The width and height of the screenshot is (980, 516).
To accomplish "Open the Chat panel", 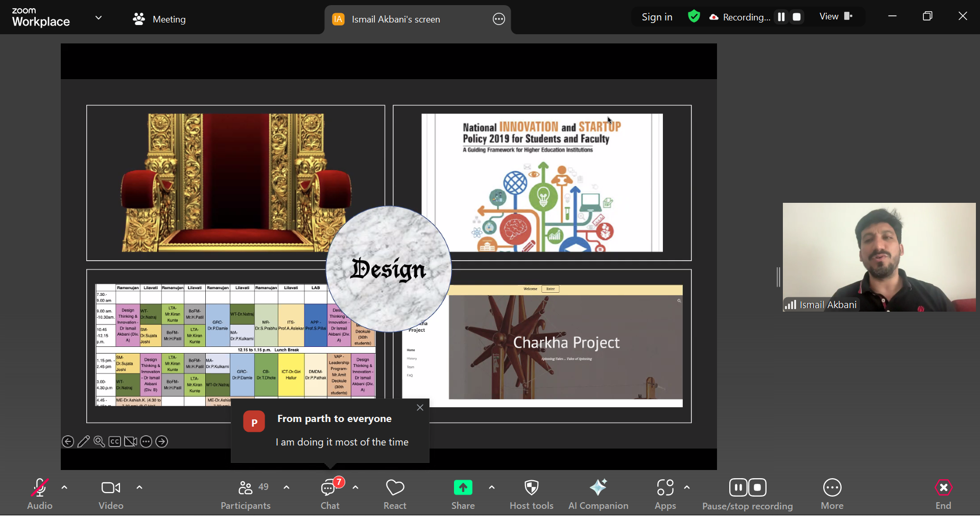I will tap(330, 494).
